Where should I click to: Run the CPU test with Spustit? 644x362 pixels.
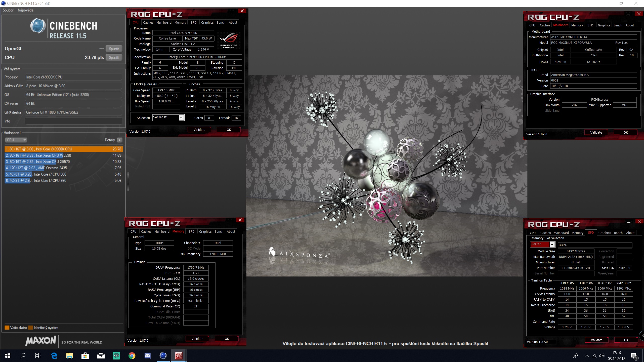pos(114,58)
